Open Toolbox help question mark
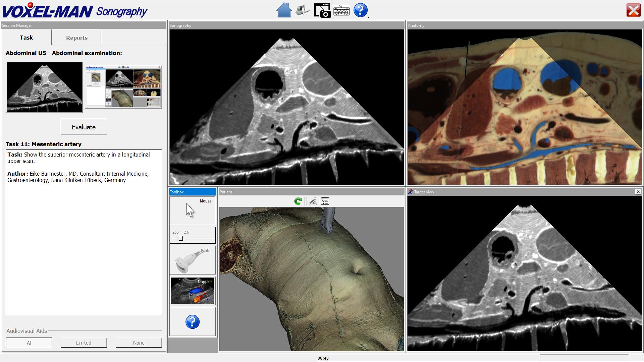This screenshot has height=362, width=644. pos(193,322)
